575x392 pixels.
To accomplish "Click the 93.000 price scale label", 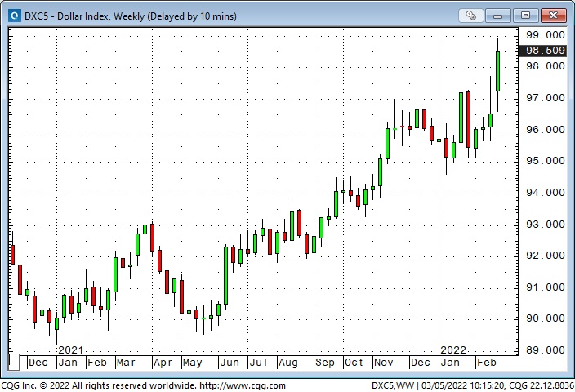I will [x=546, y=225].
